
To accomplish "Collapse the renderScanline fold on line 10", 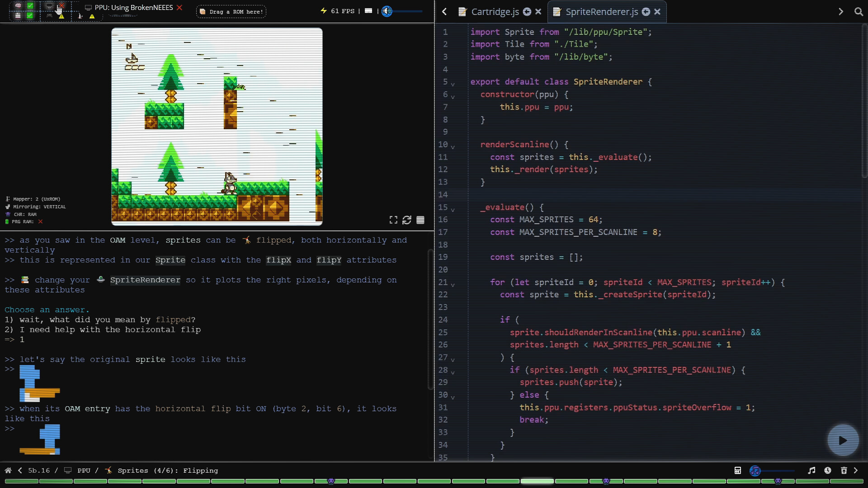I will 453,145.
